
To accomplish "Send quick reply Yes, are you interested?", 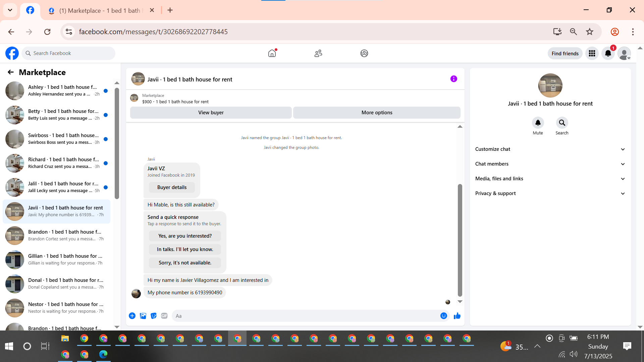I will pyautogui.click(x=185, y=236).
